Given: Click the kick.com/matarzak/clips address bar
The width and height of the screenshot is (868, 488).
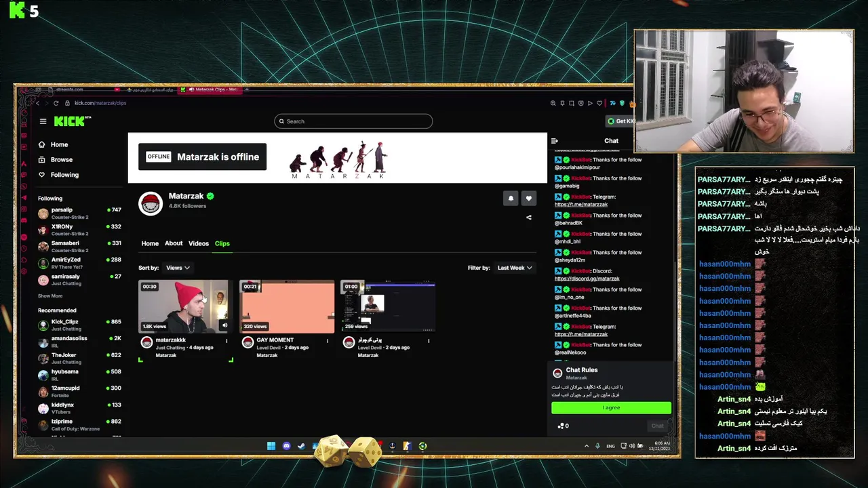Looking at the screenshot, I should 100,103.
